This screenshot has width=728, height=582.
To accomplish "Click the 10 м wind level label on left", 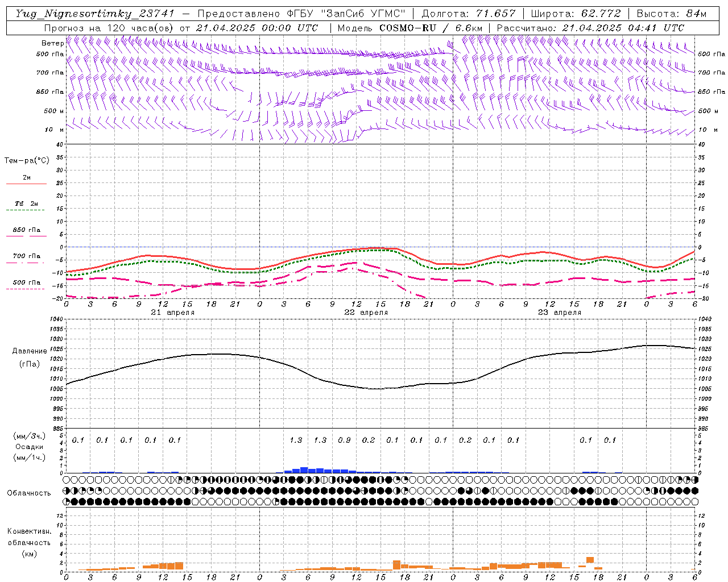I will click(x=53, y=130).
